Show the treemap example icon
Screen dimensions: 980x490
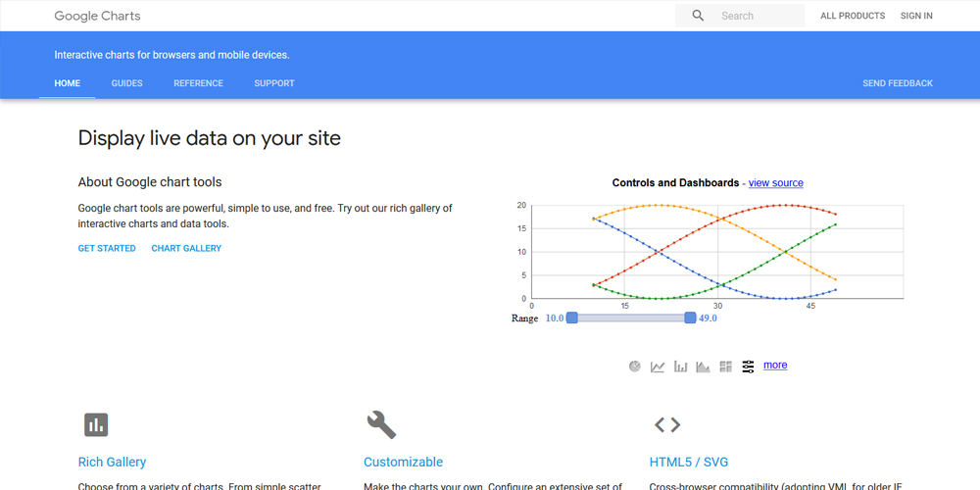tap(725, 367)
